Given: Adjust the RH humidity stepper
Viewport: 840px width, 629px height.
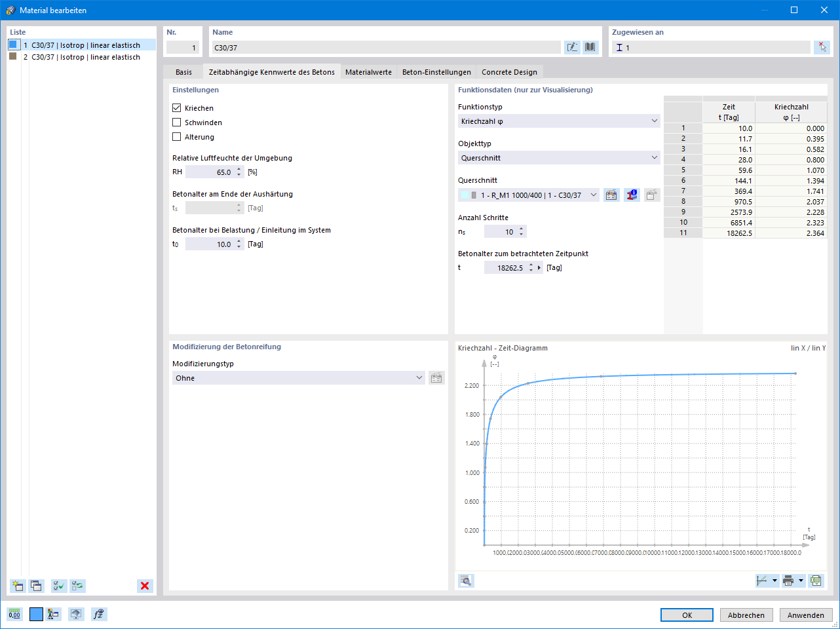Looking at the screenshot, I should (239, 172).
